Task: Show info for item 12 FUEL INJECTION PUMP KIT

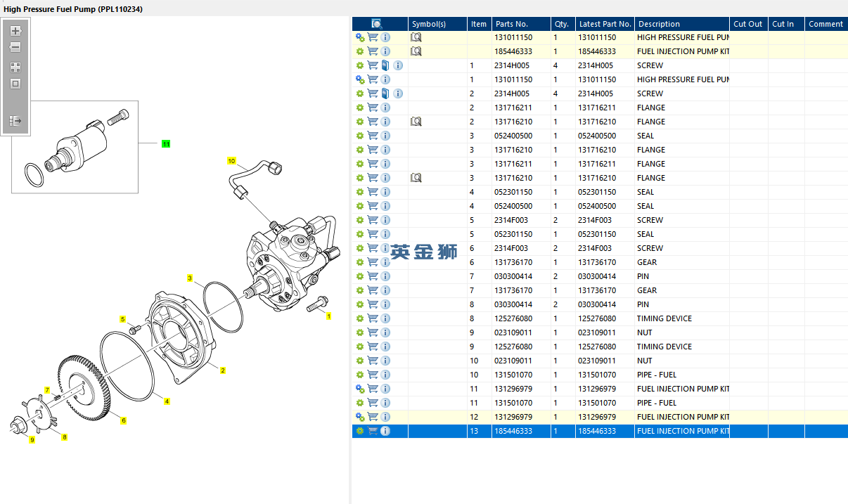Action: [x=385, y=417]
